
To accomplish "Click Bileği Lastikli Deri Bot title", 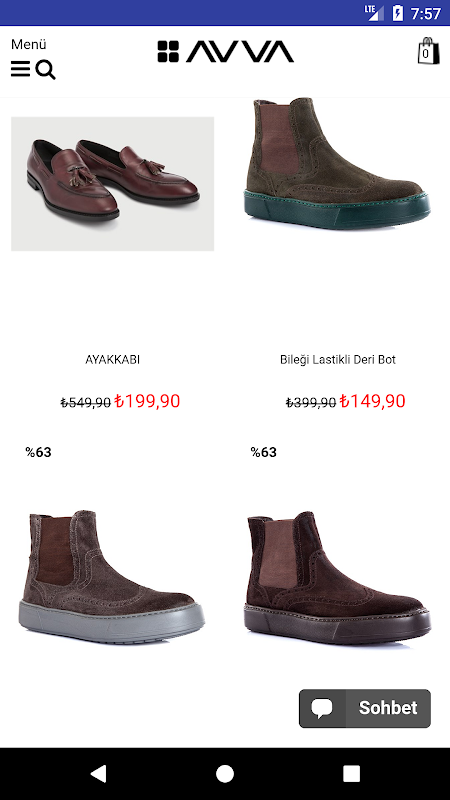I will point(338,360).
